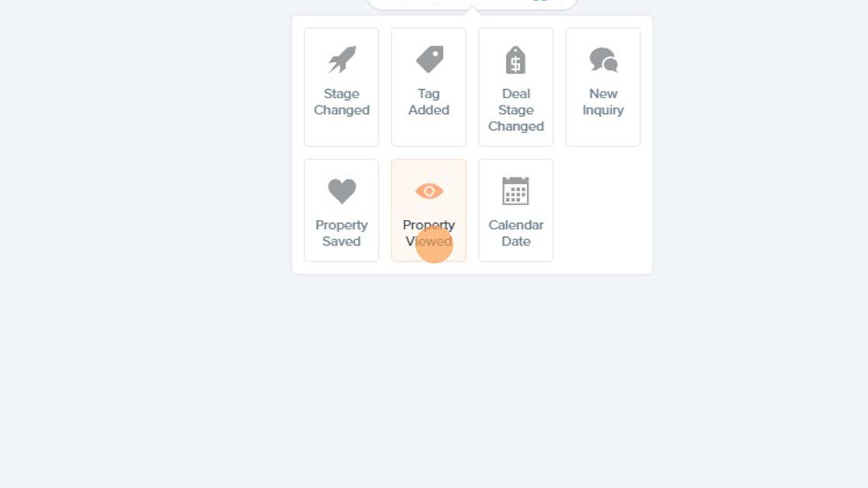Click blank space below Stage Changed text
This screenshot has height=488, width=868.
click(x=342, y=132)
